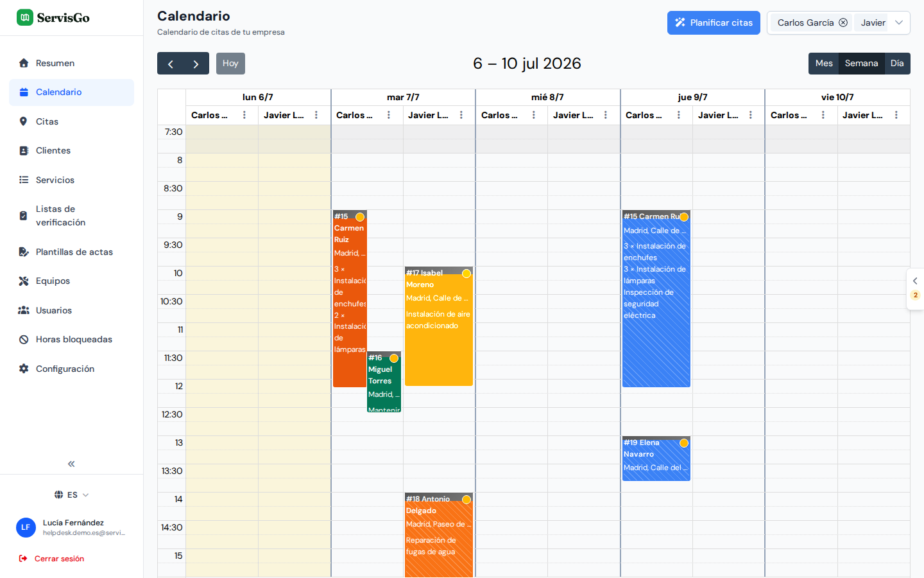Select Calendario in the sidebar
This screenshot has height=578, width=924.
[x=71, y=92]
